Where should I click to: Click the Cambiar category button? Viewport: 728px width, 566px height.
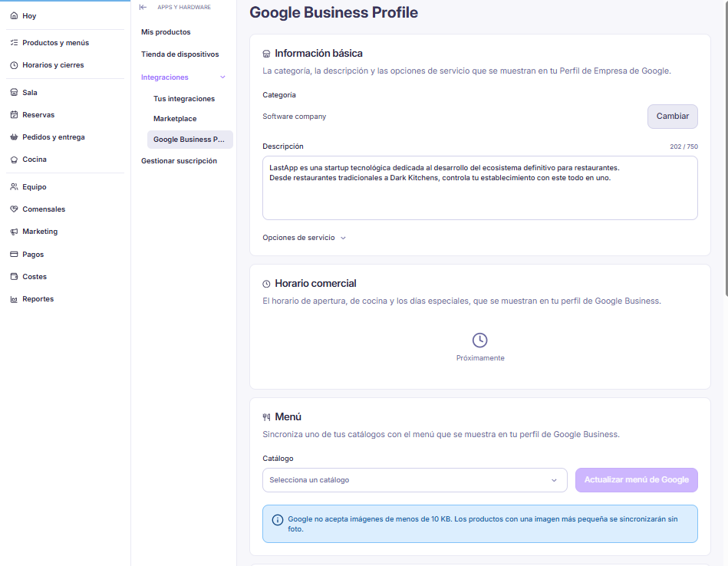coord(672,117)
